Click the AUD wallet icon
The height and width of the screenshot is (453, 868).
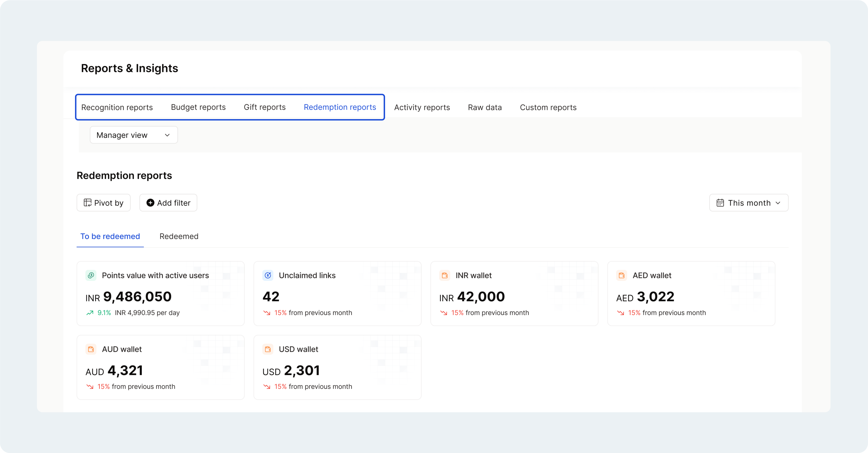pos(91,349)
